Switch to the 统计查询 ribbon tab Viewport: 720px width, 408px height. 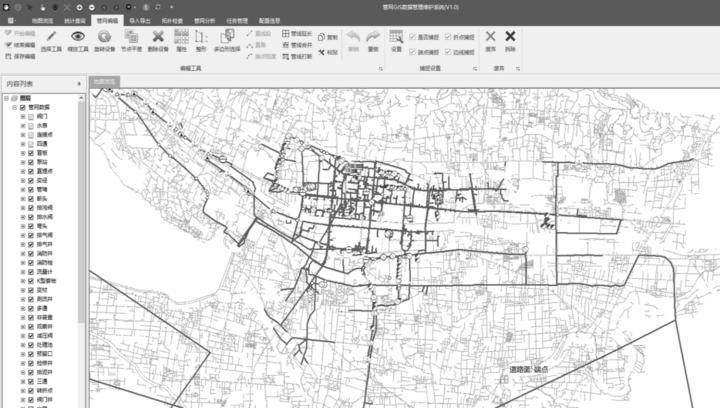point(75,21)
